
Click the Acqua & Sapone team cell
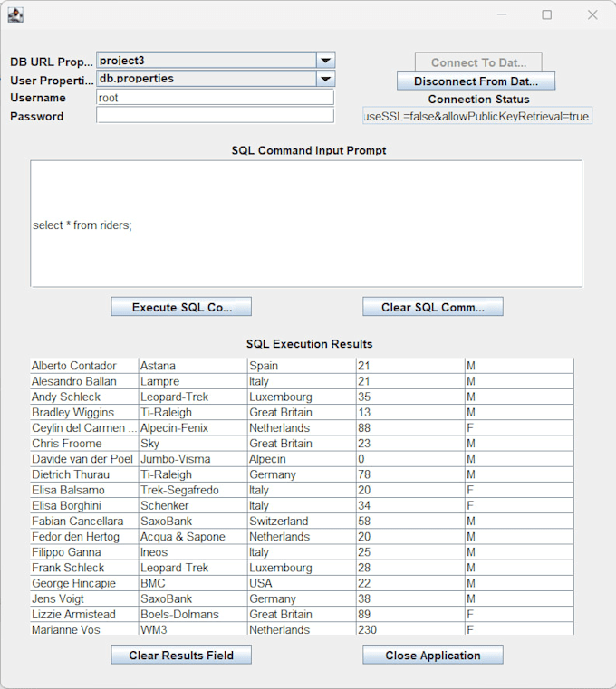(x=193, y=537)
